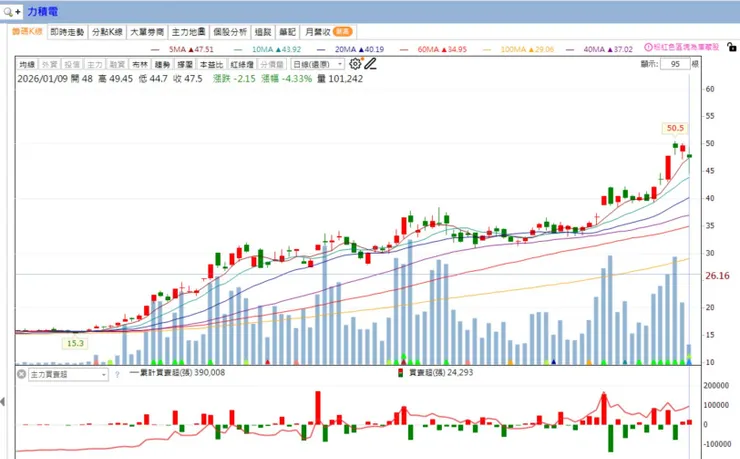
Task: Switch to the 個股分析 tab
Action: pyautogui.click(x=230, y=32)
